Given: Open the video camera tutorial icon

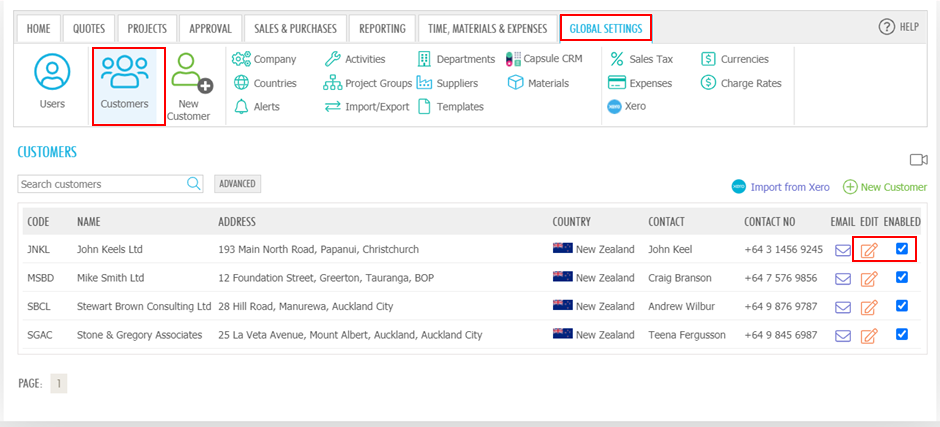Looking at the screenshot, I should [x=918, y=159].
